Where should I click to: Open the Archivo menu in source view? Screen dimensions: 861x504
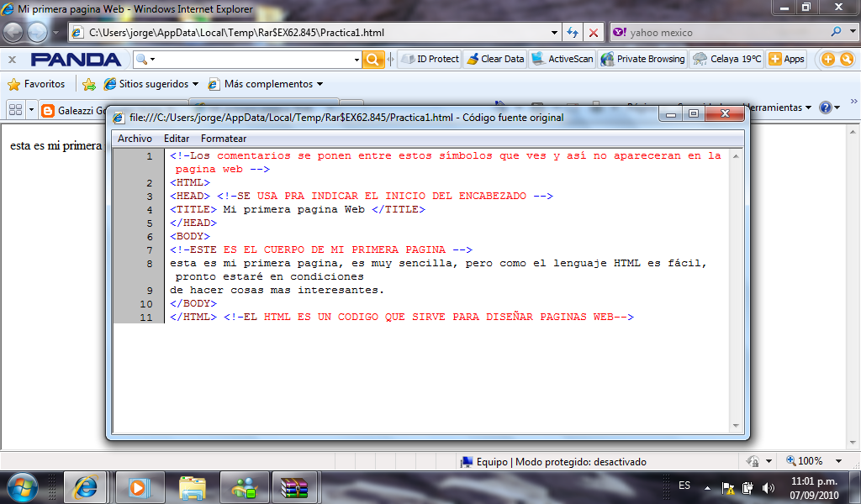click(x=135, y=138)
